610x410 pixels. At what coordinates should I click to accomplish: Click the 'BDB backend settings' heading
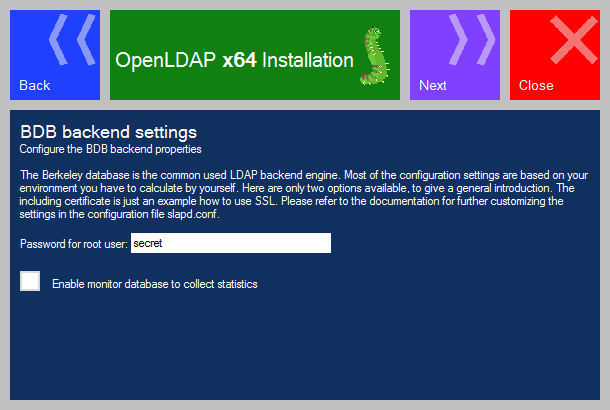click(109, 132)
